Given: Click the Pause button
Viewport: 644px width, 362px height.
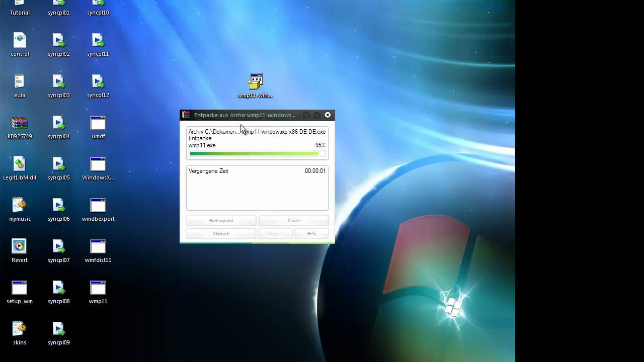Looking at the screenshot, I should [x=293, y=221].
